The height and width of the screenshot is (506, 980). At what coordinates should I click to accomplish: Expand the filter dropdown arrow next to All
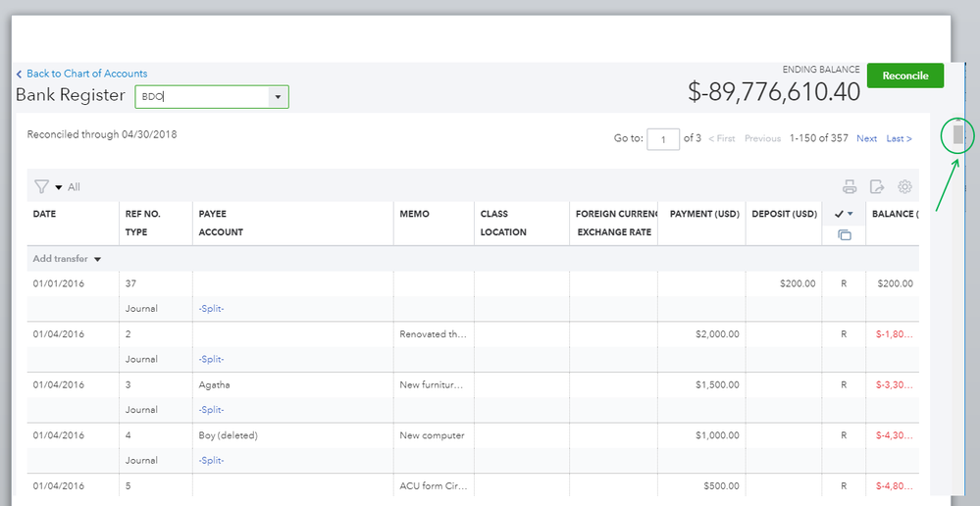[59, 187]
